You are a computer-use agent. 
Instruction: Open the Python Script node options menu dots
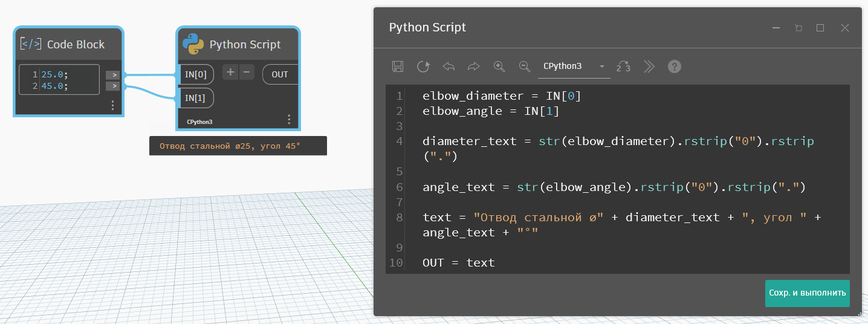click(x=289, y=119)
